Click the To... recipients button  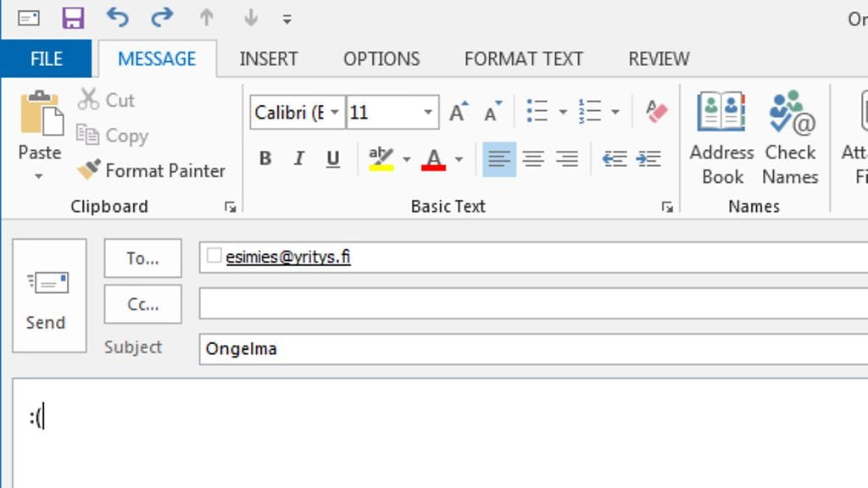point(142,258)
